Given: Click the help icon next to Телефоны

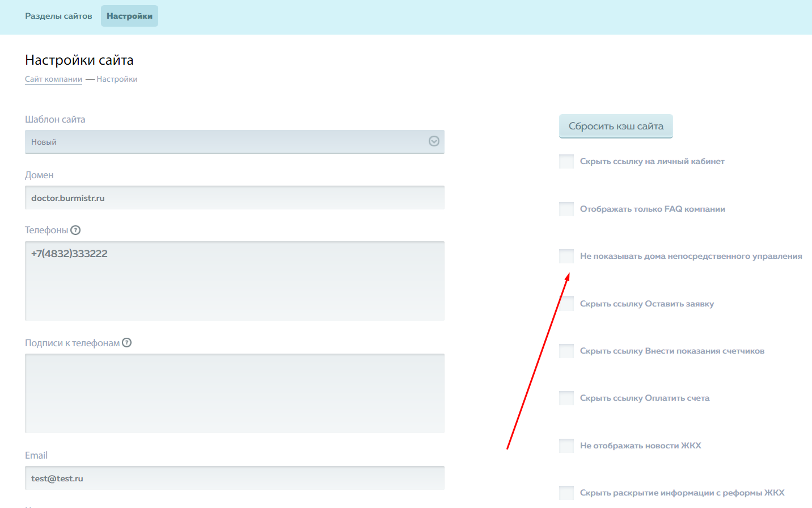Looking at the screenshot, I should (x=75, y=230).
